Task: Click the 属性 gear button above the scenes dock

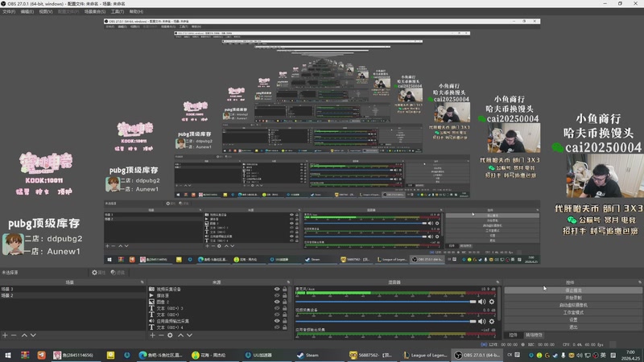Action: [98, 273]
